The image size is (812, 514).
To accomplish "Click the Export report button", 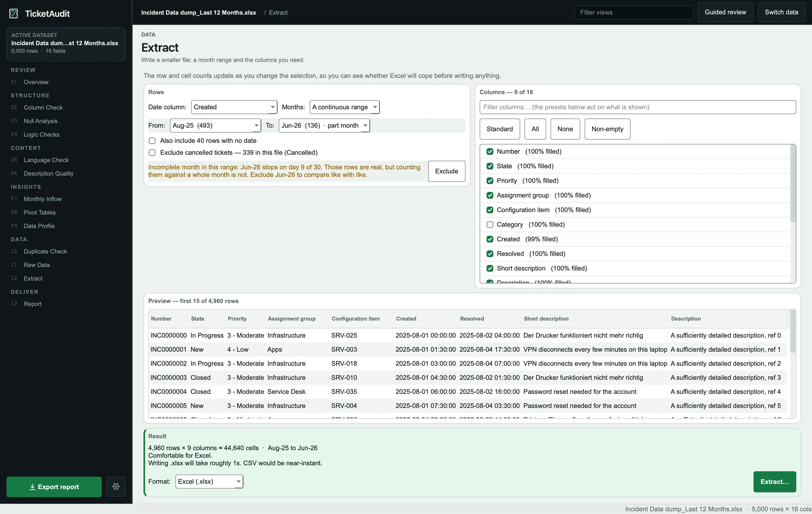I will point(54,487).
